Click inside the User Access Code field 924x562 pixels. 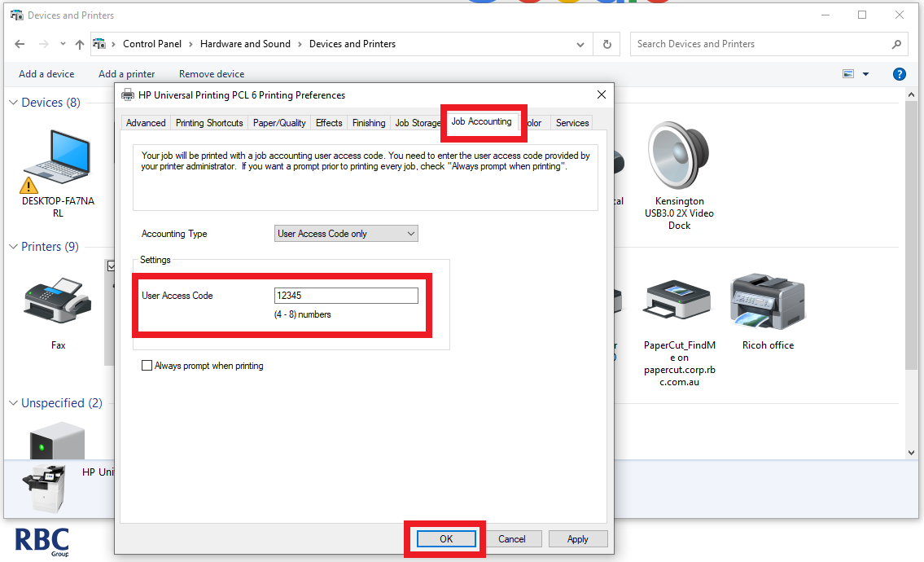tap(345, 295)
